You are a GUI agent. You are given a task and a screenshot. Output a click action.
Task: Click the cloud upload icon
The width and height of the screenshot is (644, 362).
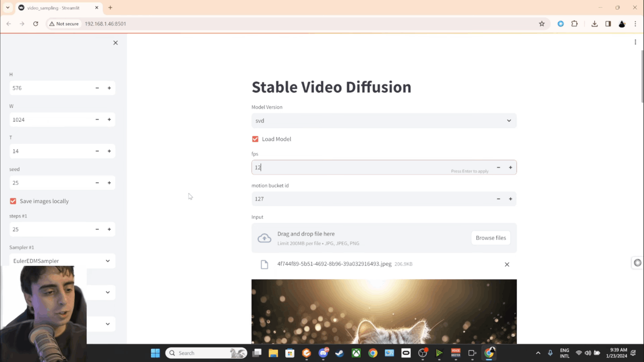coord(264,238)
